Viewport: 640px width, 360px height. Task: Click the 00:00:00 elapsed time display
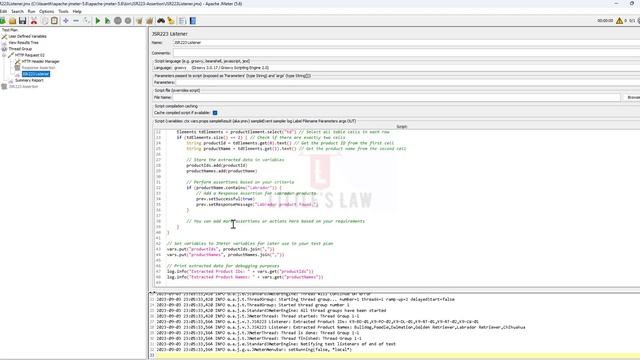pos(605,20)
